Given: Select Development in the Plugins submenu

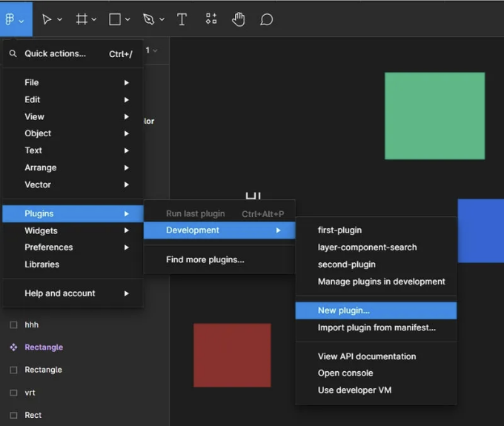Looking at the screenshot, I should [219, 230].
